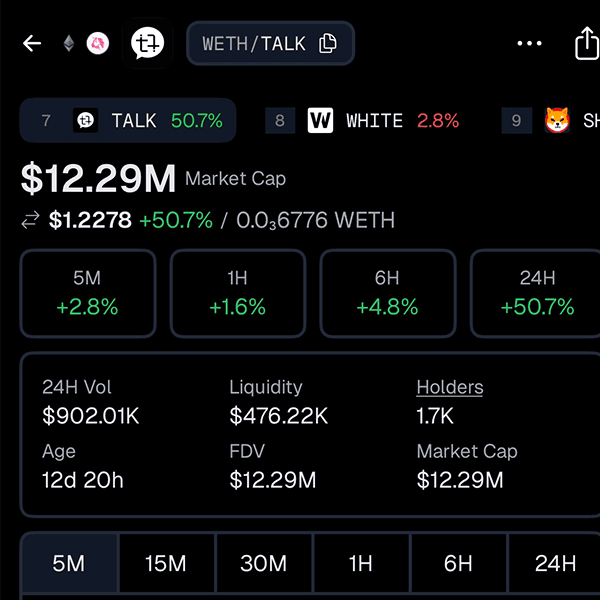Switch to the 15M timeframe tab
This screenshot has height=600, width=600.
click(167, 563)
